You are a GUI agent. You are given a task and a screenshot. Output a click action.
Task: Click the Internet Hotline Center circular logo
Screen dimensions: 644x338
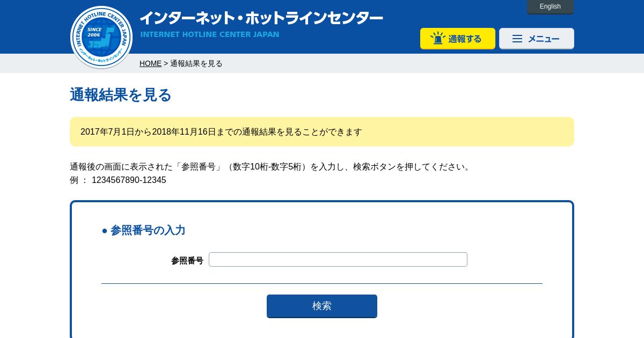coord(101,37)
